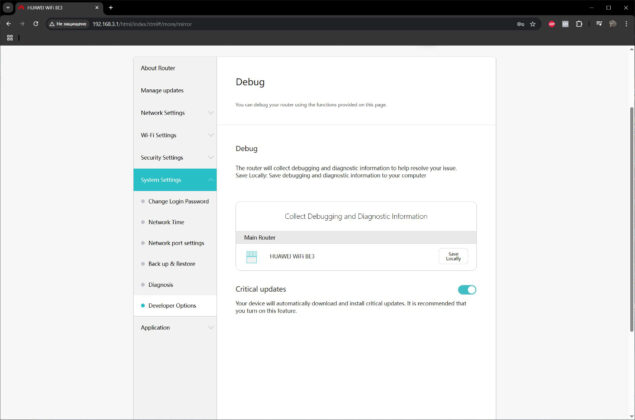Open the browser extensions puzzle icon

pos(579,24)
